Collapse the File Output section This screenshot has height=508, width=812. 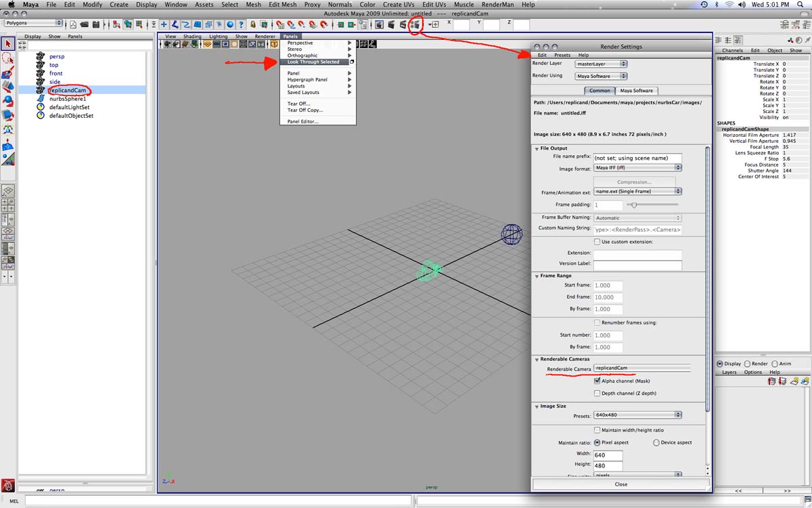(x=537, y=148)
